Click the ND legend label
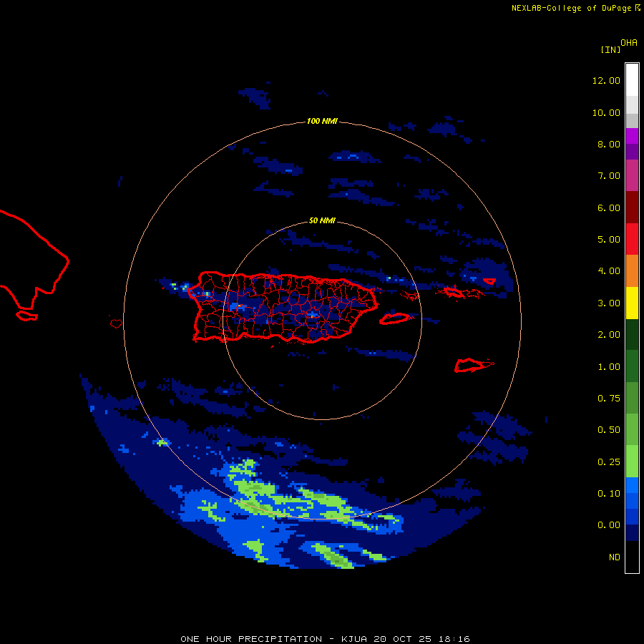The image size is (644, 644). click(x=615, y=557)
